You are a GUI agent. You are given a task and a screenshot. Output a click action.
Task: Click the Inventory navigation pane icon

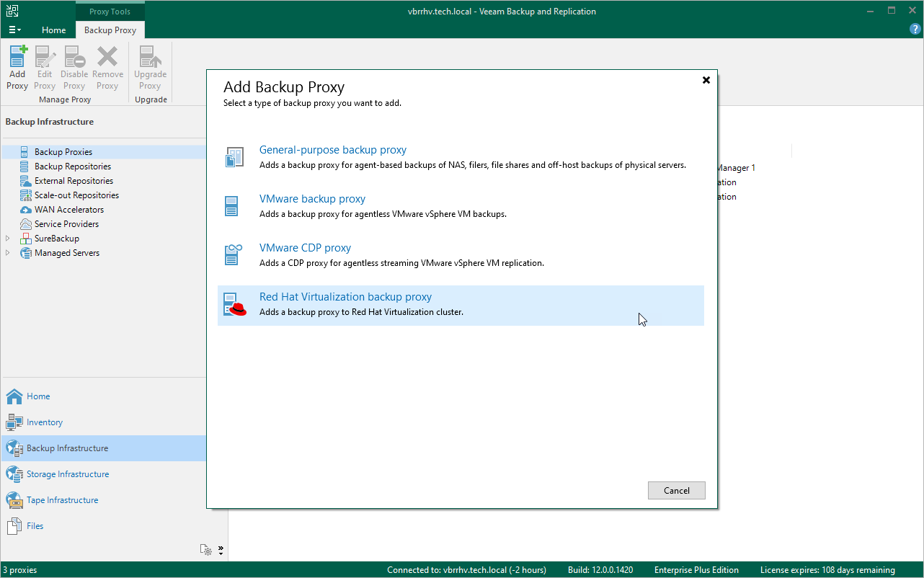[14, 422]
